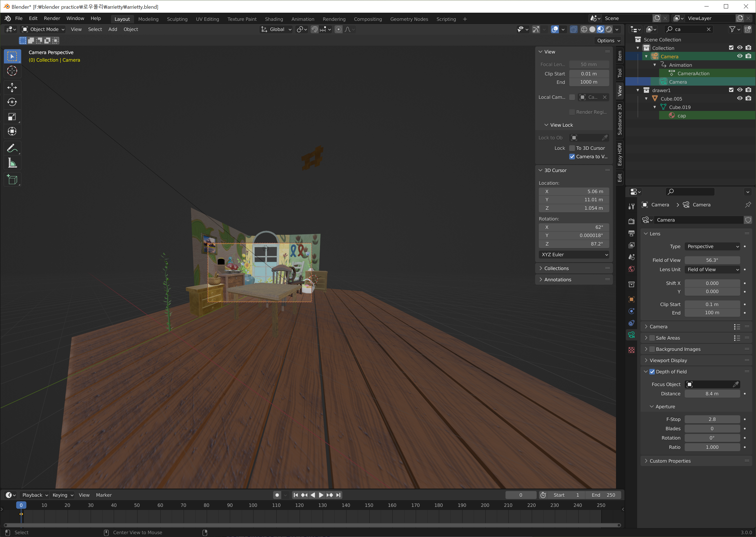Select the Measure tool

[12, 163]
